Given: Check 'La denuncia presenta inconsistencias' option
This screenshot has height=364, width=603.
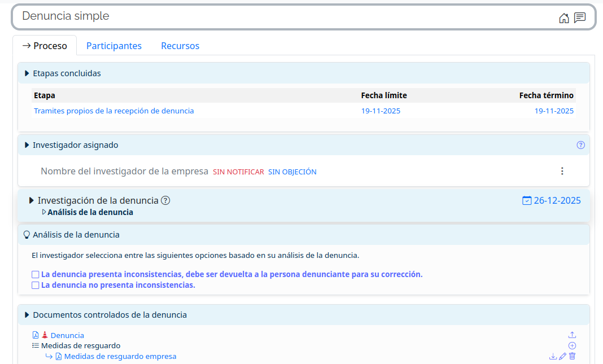Looking at the screenshot, I should [36, 275].
